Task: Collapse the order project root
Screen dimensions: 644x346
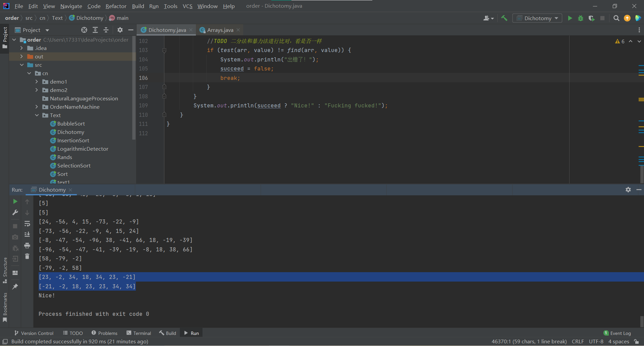Action: (14, 40)
